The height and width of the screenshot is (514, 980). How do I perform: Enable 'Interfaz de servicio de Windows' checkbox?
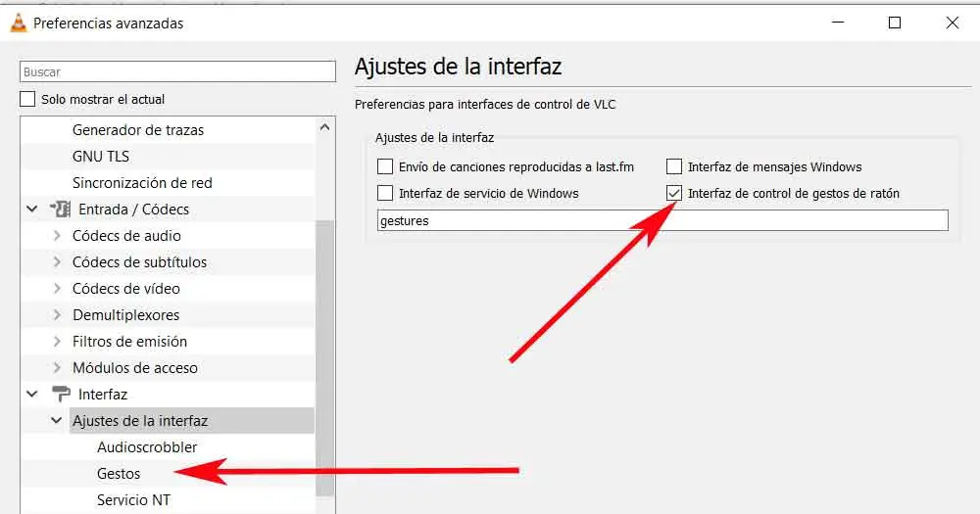tap(385, 193)
